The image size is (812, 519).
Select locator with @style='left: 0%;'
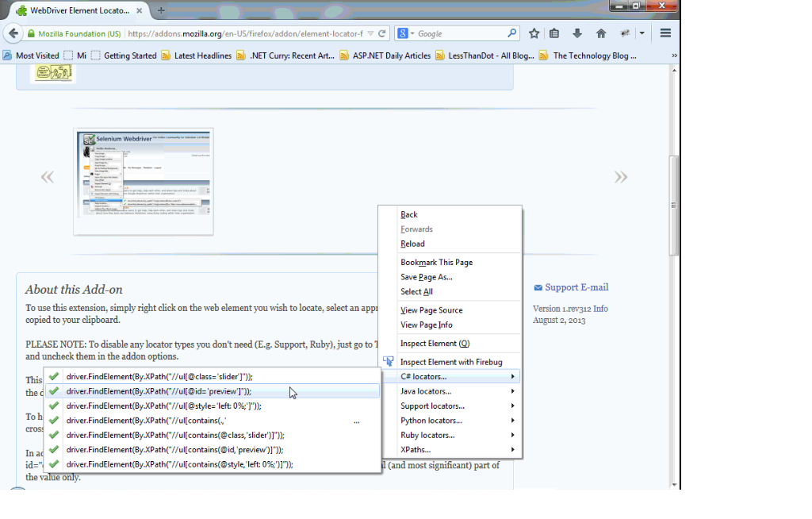pos(213,406)
